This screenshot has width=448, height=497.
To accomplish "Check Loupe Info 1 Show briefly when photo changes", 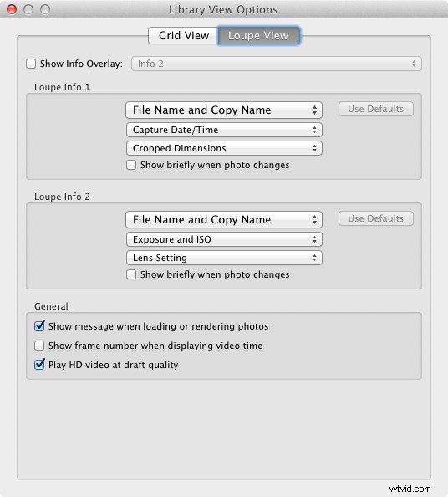I will tap(131, 165).
